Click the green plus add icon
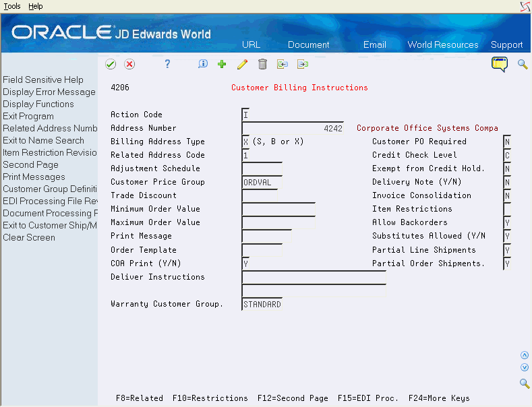Screen dimensions: 532x407 (x=222, y=64)
